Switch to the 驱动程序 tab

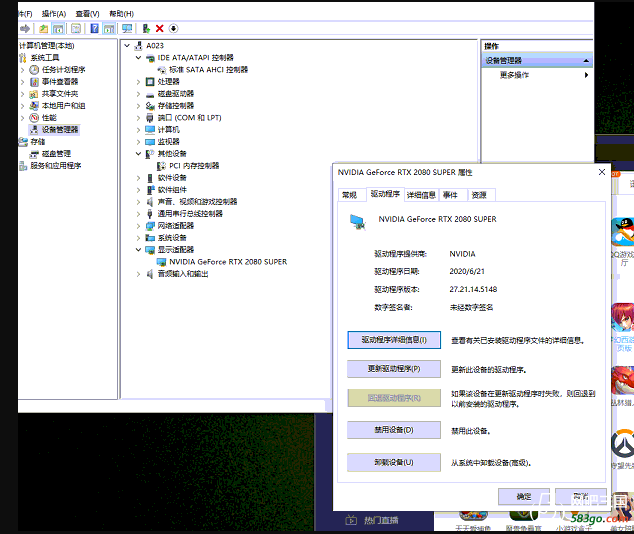pos(385,194)
